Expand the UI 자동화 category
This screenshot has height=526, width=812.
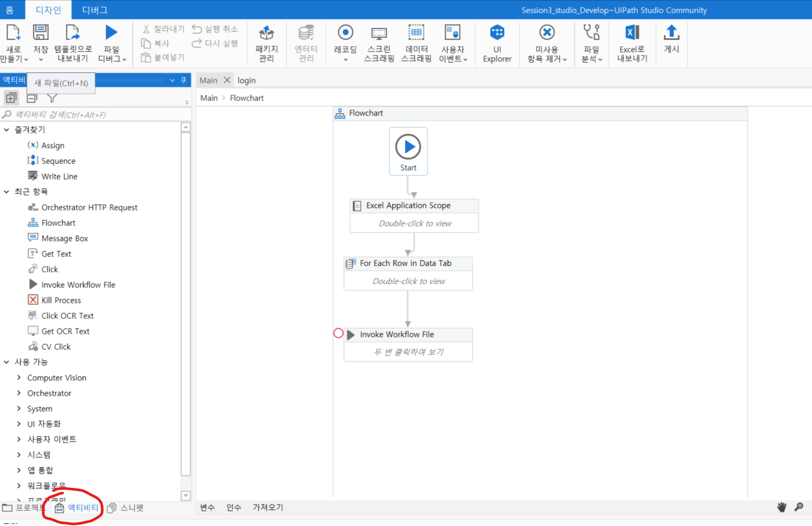point(19,424)
